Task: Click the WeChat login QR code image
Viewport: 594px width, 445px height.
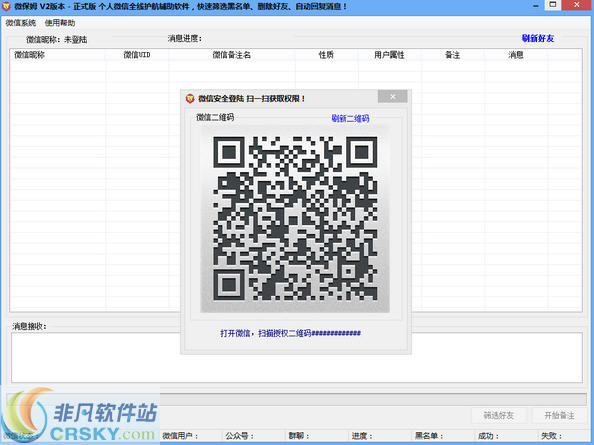Action: click(295, 219)
